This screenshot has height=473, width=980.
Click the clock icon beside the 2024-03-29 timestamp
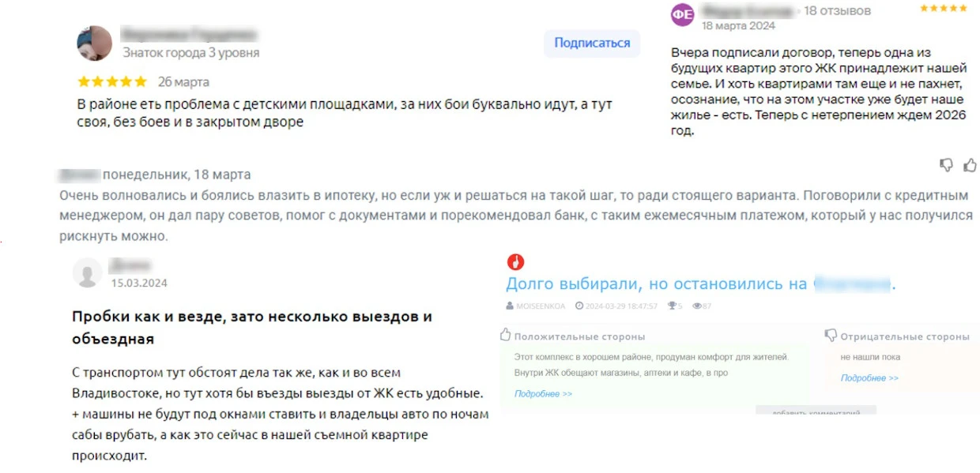pos(579,306)
